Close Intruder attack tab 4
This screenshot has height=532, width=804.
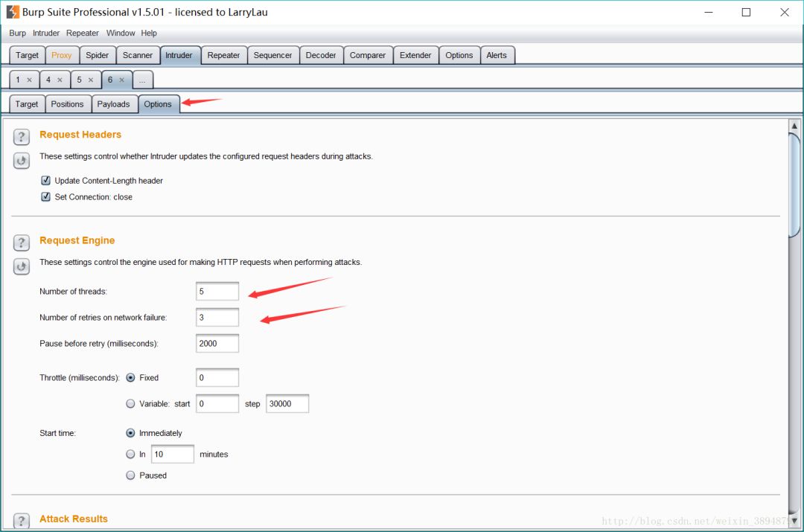coord(60,80)
